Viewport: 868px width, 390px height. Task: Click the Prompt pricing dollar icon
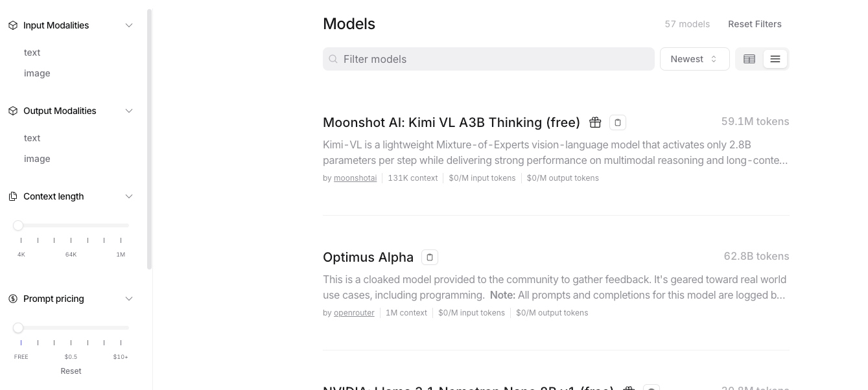click(13, 299)
